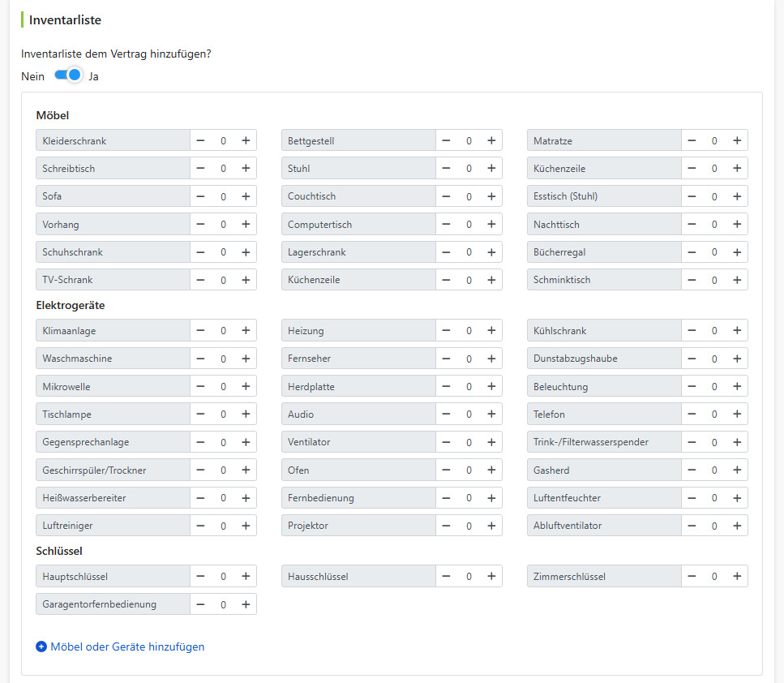The height and width of the screenshot is (683, 784).
Task: Add one Kühlschrank using plus icon
Action: pos(736,330)
